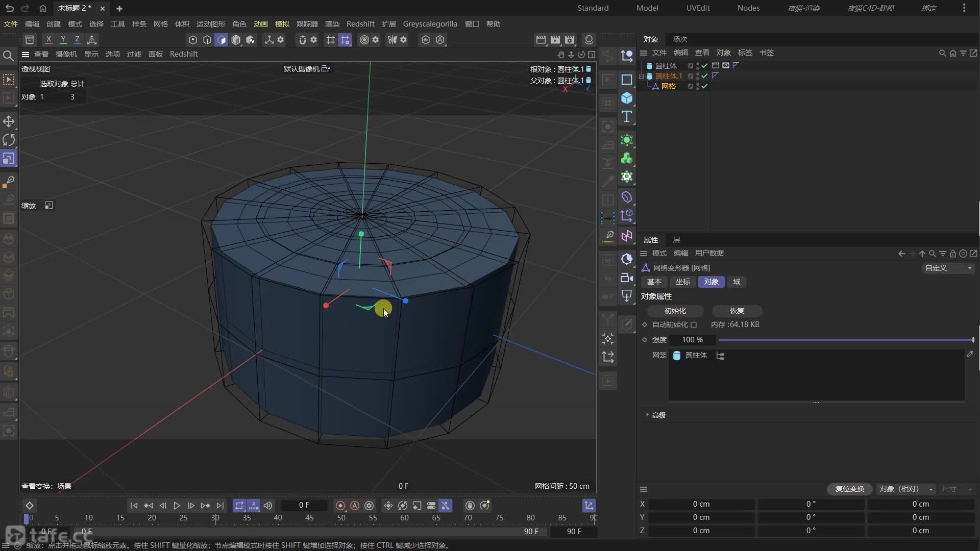Click frame 45 on timeline ruler
This screenshot has height=551, width=980.
309,518
